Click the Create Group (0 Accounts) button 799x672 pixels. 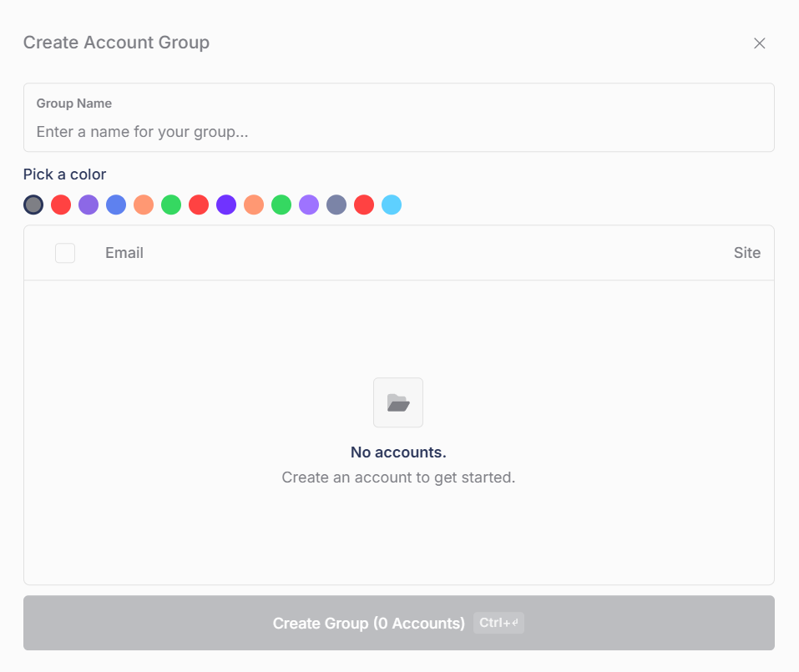399,623
